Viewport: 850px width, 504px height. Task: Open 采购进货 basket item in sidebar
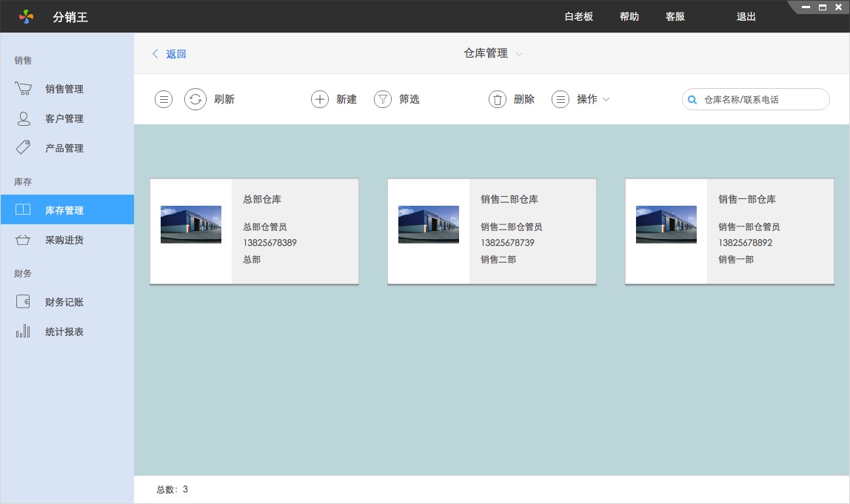tap(64, 240)
